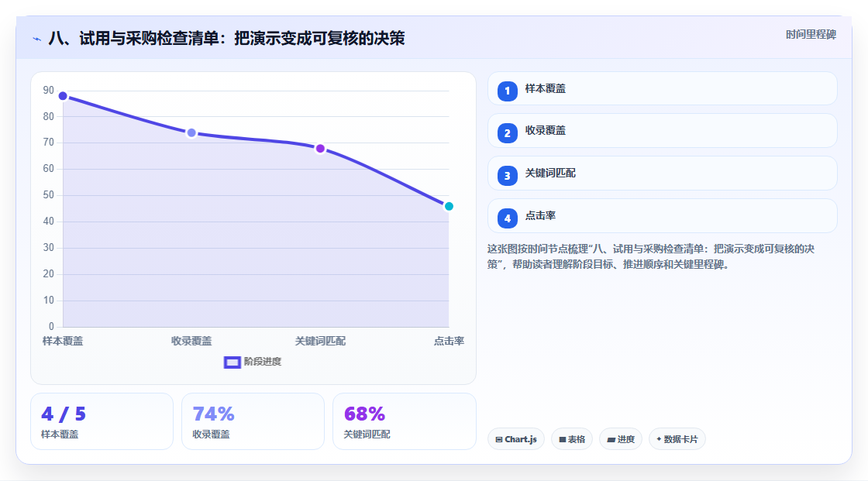Click the numbered badge 2 for 收录覆盖
This screenshot has width=868, height=481.
(507, 133)
